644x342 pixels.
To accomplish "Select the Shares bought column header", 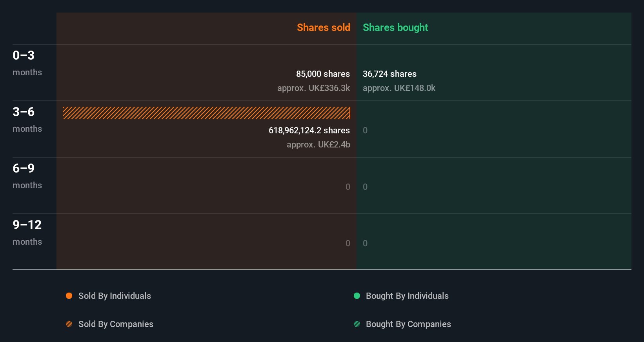I will [x=395, y=27].
